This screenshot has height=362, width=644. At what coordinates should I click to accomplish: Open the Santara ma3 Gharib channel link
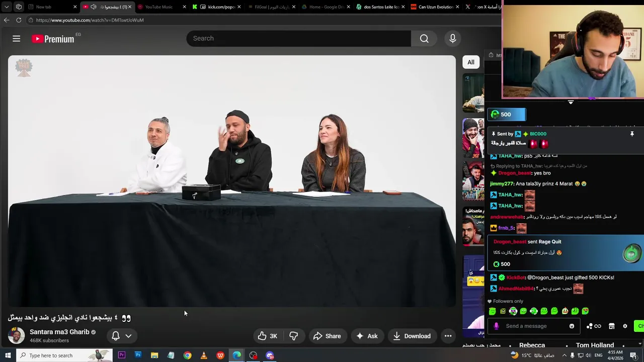tap(59, 332)
